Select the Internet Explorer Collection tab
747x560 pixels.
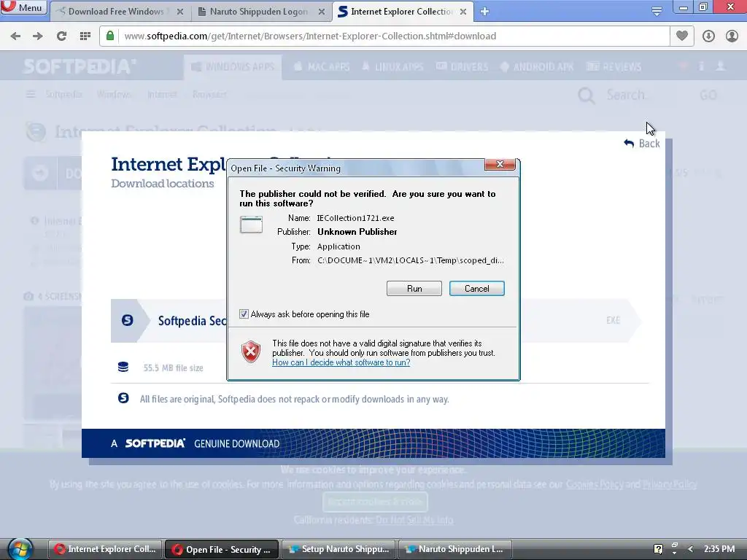click(403, 12)
